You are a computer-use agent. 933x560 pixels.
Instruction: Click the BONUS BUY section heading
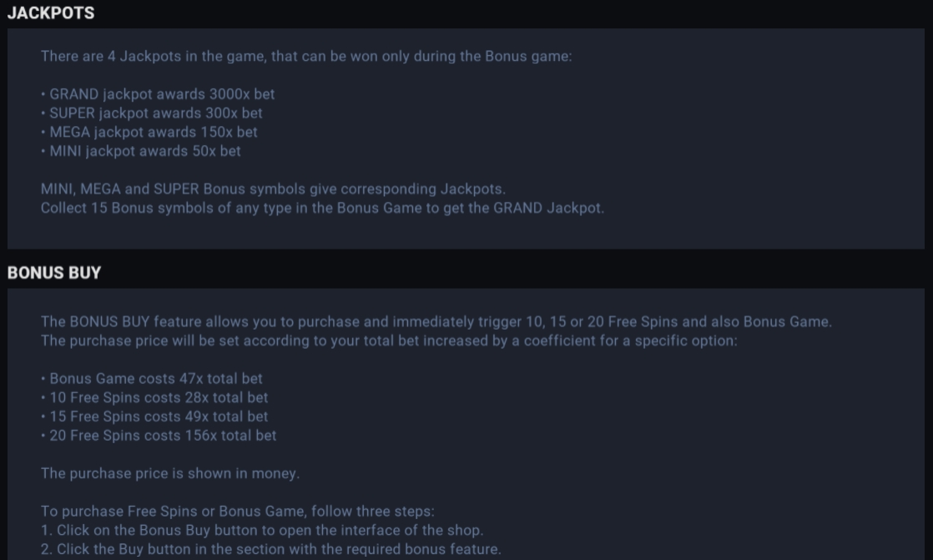(x=54, y=273)
